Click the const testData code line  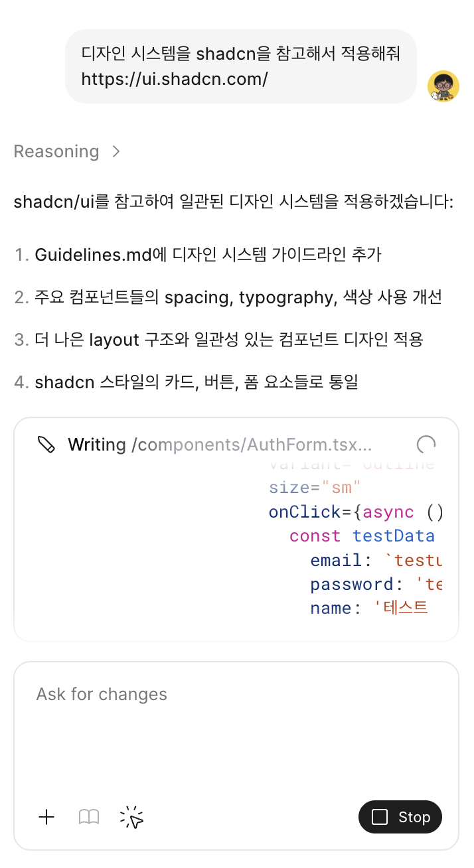(x=362, y=536)
